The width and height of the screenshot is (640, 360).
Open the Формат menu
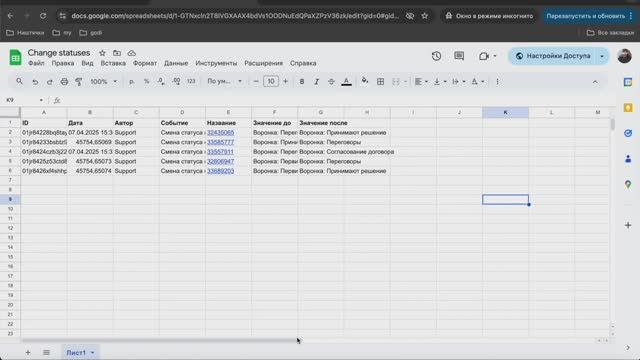click(x=145, y=63)
